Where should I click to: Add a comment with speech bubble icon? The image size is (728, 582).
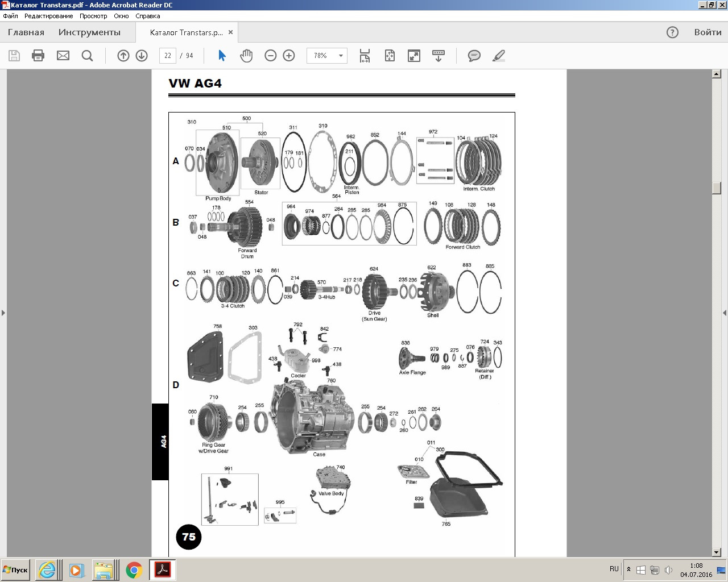(x=474, y=56)
